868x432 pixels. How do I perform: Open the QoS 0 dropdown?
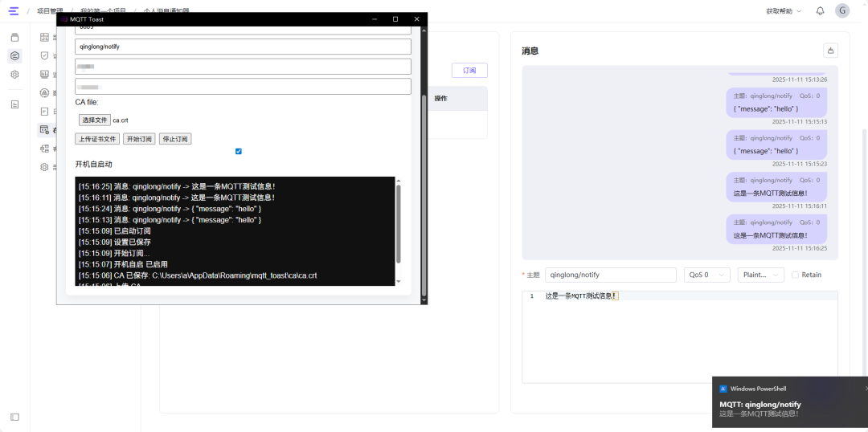coord(707,275)
